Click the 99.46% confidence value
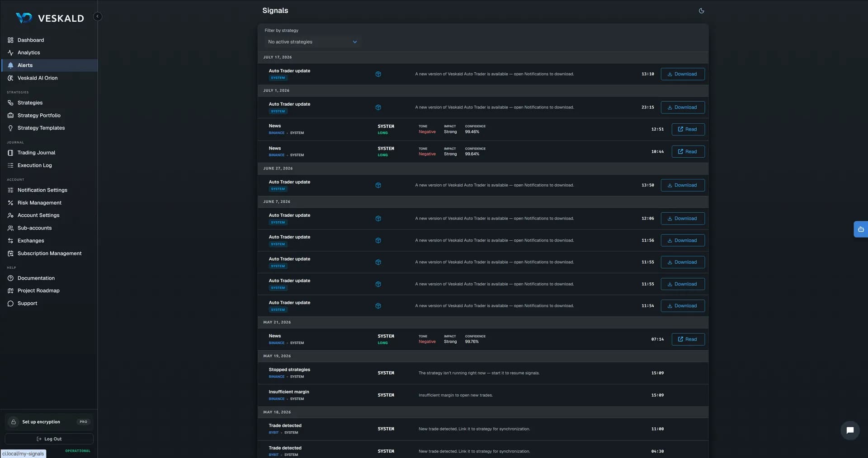868x458 pixels. tap(472, 132)
